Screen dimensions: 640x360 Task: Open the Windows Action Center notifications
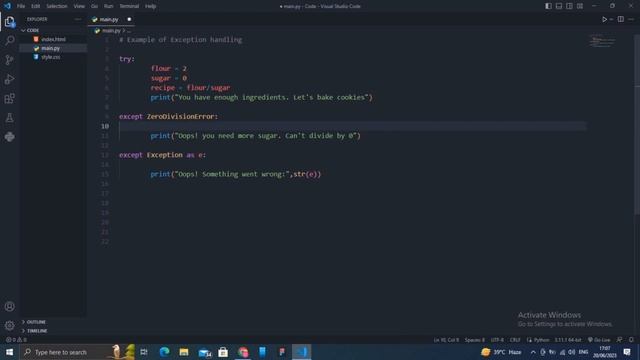pyautogui.click(x=627, y=352)
